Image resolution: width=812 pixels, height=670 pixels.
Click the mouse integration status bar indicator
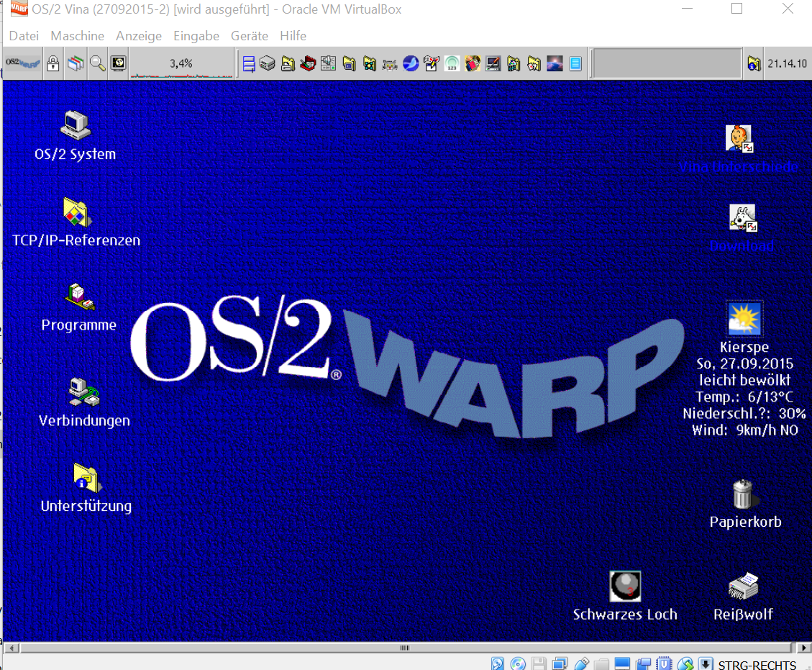pyautogui.click(x=685, y=664)
